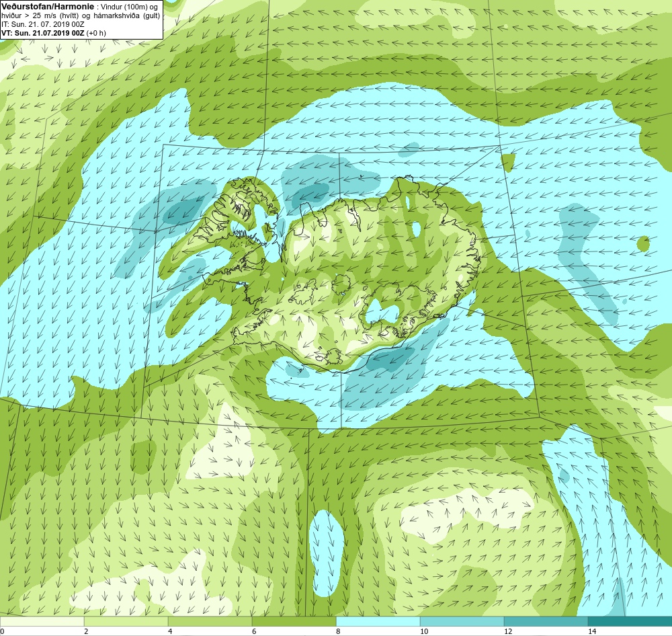Click the '12' label on the wind scale
Viewport: 672px width, 636px height.
click(508, 631)
